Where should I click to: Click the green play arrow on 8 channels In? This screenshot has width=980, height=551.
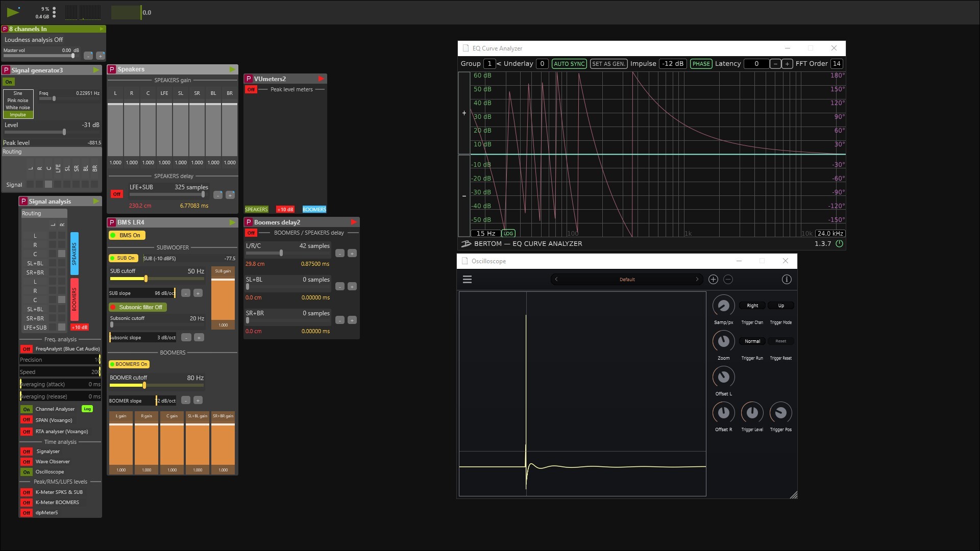click(x=102, y=29)
